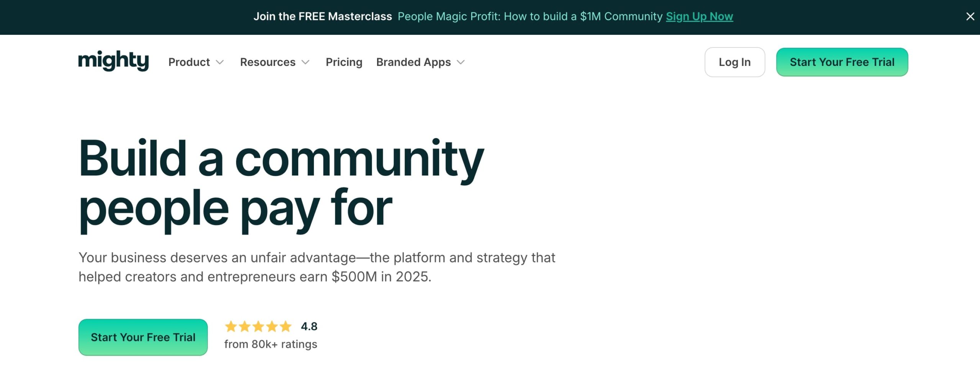The height and width of the screenshot is (377, 980).
Task: Expand the chevron next to Resources
Action: 305,62
